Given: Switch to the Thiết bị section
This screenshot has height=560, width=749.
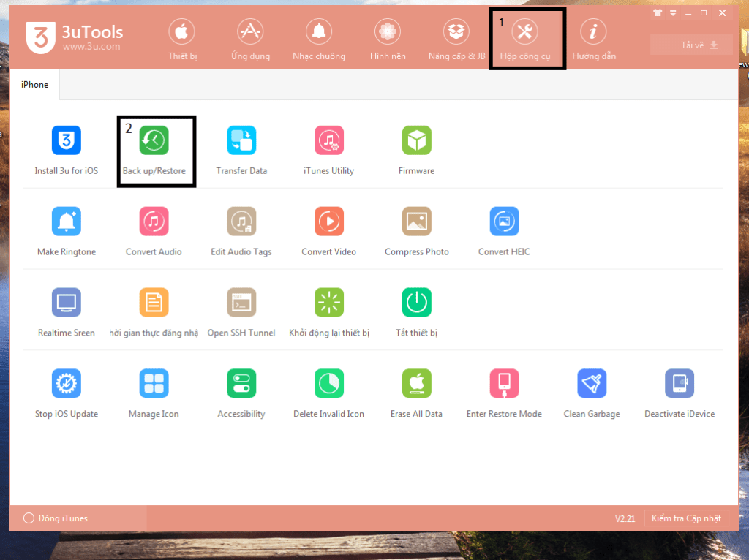Looking at the screenshot, I should [x=182, y=39].
